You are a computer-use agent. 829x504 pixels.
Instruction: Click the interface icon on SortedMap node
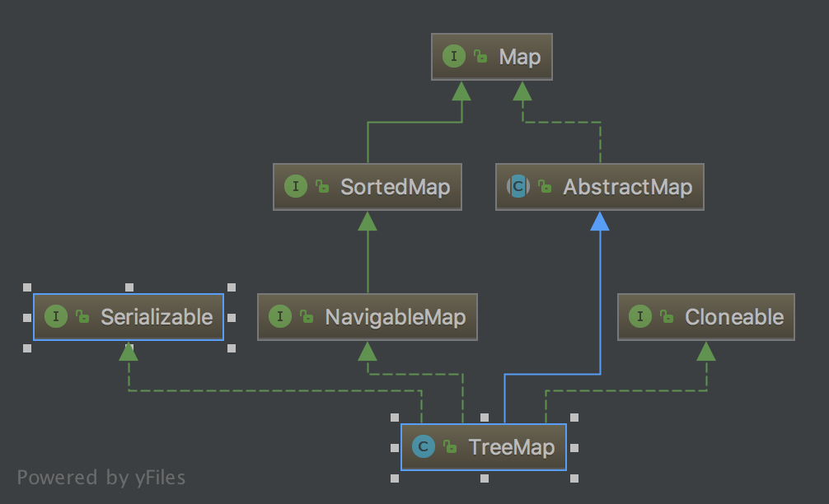[x=296, y=186]
